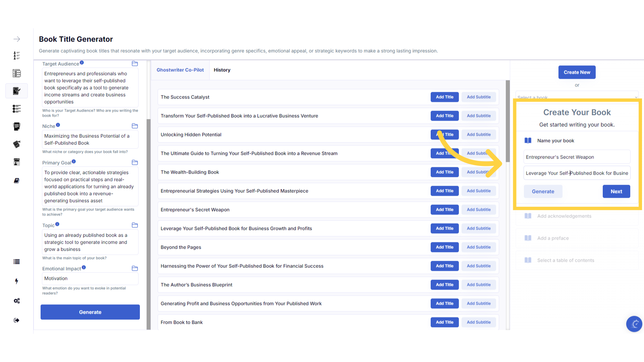Click the logout icon in sidebar
The image size is (644, 362).
[x=16, y=320]
